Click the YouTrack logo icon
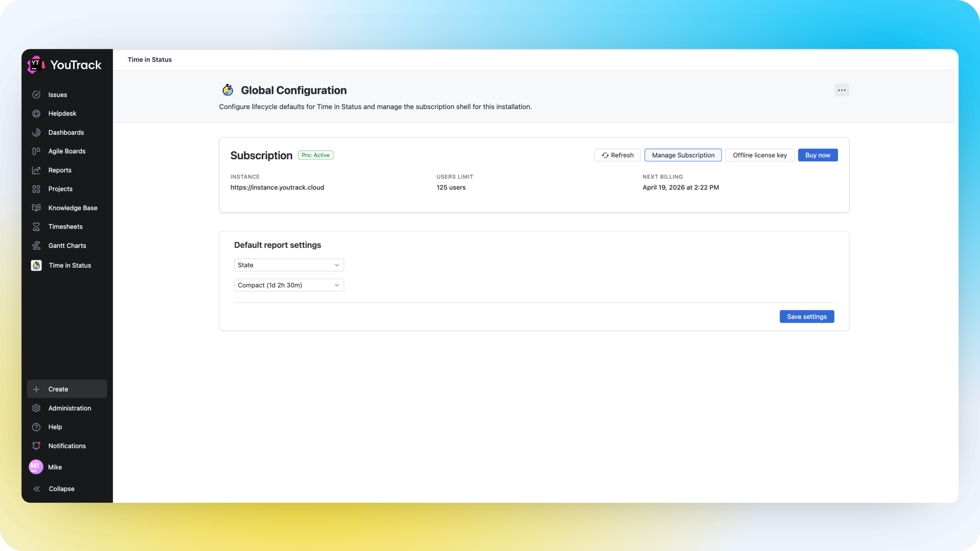Viewport: 980px width, 551px height. point(36,65)
